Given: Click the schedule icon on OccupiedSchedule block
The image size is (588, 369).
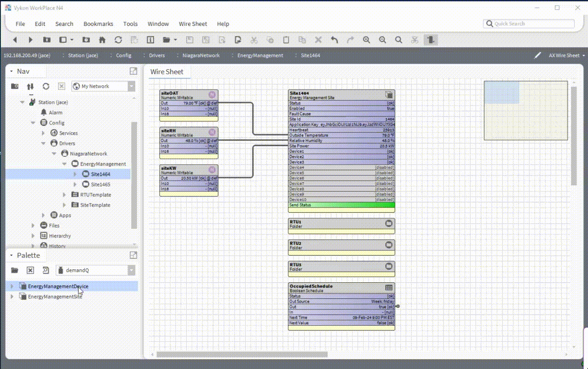Looking at the screenshot, I should [x=389, y=287].
